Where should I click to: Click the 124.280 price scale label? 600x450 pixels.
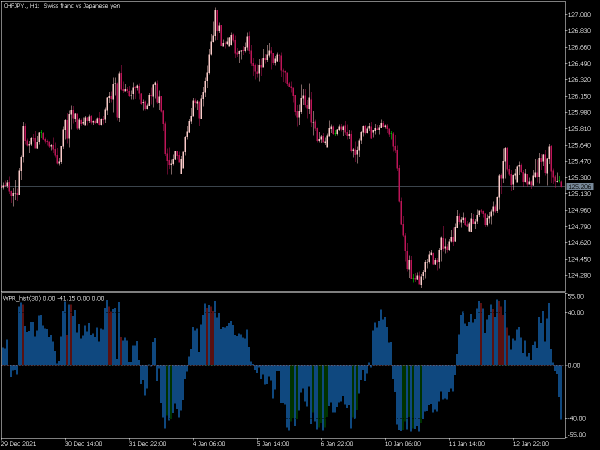pos(579,276)
